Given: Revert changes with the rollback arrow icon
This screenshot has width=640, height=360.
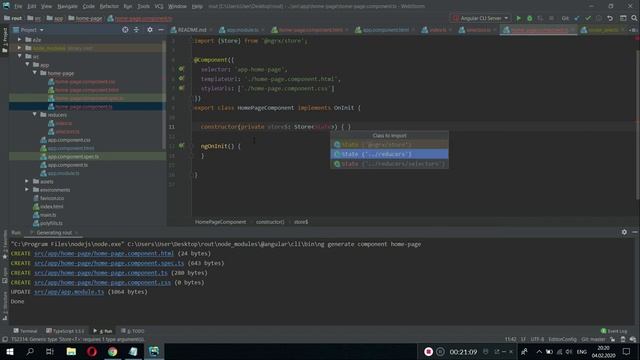Looking at the screenshot, I should tap(610, 18).
